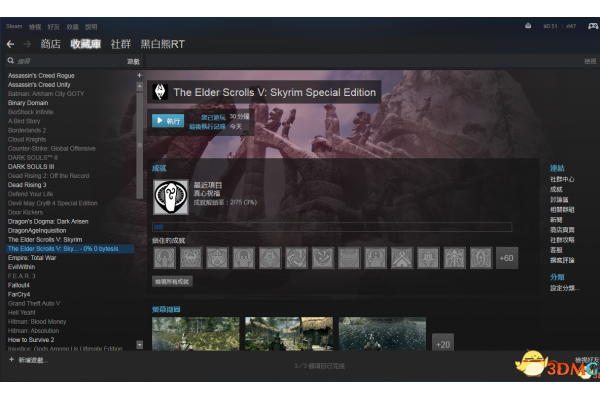The image size is (600, 400).
Task: Select The Elder Scrolls V: Skyrim entry
Action: (x=45, y=240)
